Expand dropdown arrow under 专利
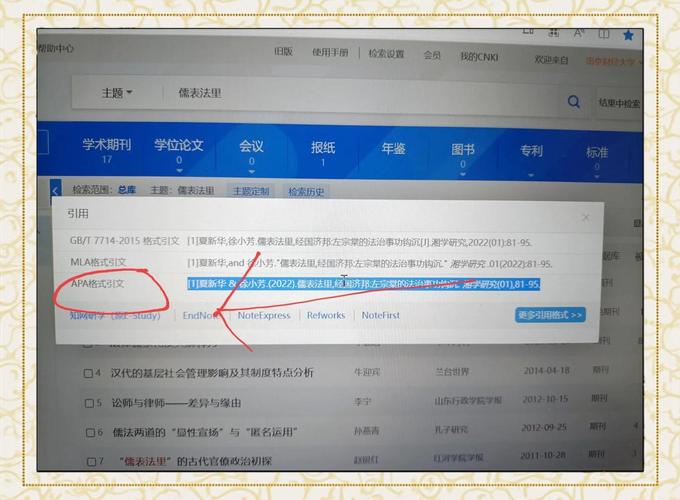The width and height of the screenshot is (680, 500). 531,175
